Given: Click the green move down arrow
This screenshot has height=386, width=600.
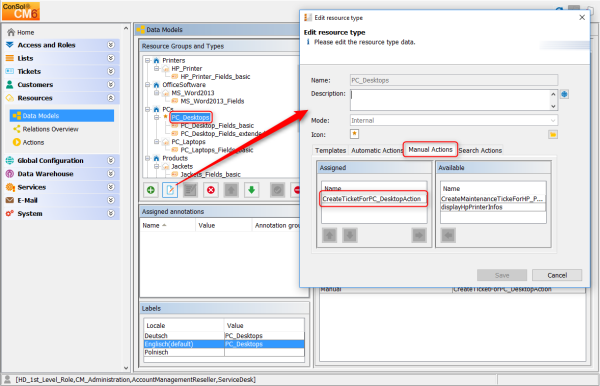Looking at the screenshot, I should [251, 190].
